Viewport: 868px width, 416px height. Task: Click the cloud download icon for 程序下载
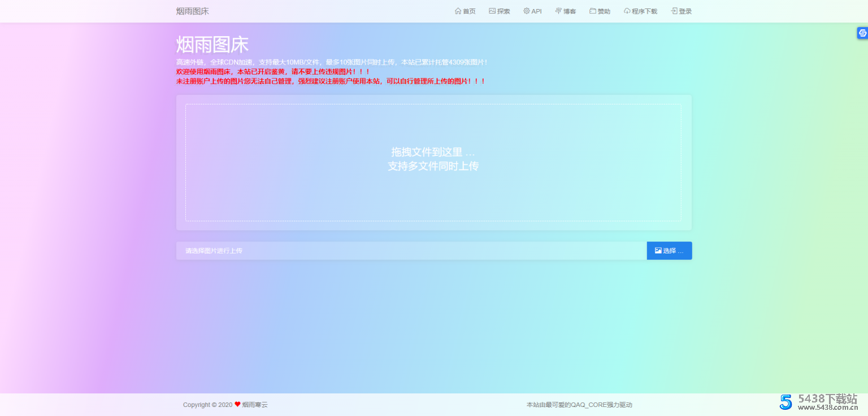[627, 11]
